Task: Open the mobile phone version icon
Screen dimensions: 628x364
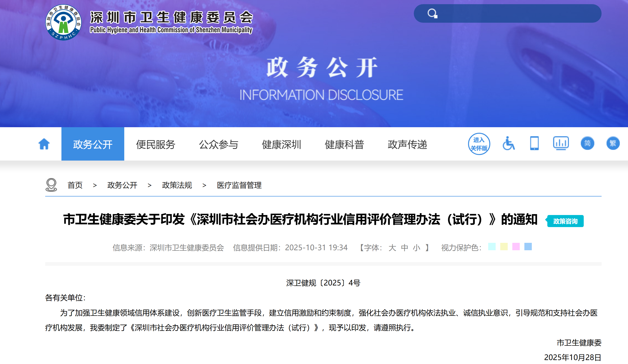Action: click(534, 143)
